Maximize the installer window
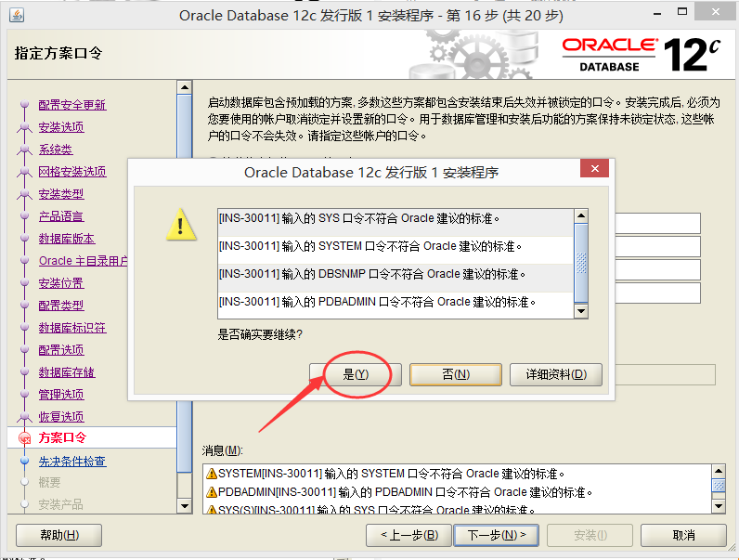 pos(682,12)
